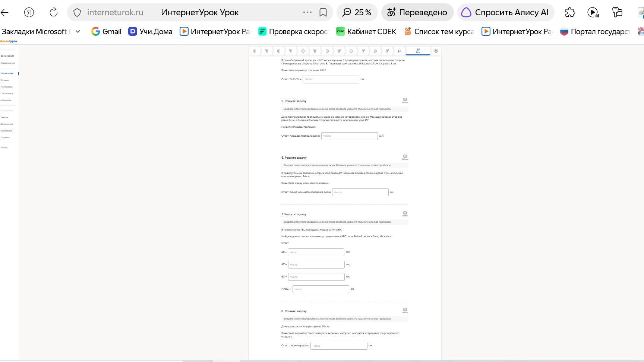Viewport: 644px width, 362px height.
Task: Open Заказы in the sidebar
Action: click(x=4, y=117)
